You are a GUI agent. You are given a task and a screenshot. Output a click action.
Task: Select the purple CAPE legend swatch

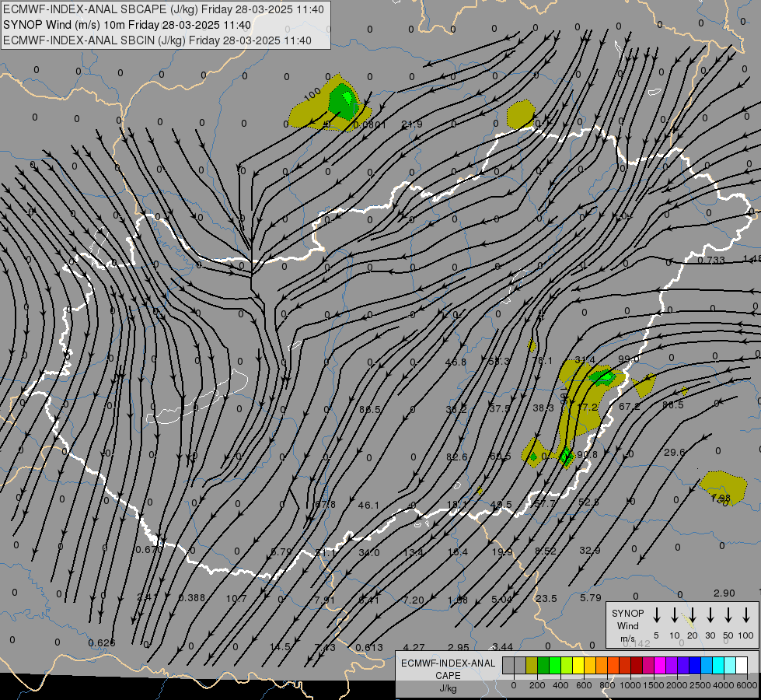671,666
